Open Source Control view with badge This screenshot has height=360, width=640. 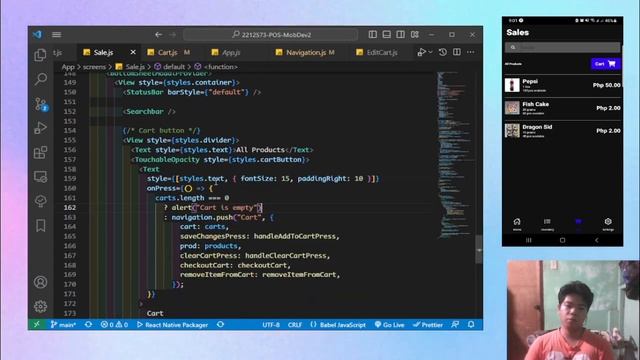[41, 104]
